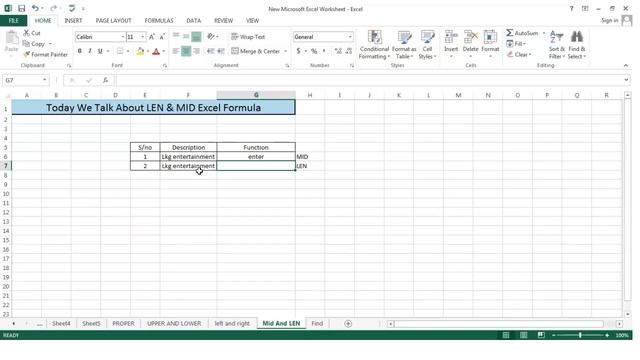Undo the last action

pyautogui.click(x=35, y=8)
